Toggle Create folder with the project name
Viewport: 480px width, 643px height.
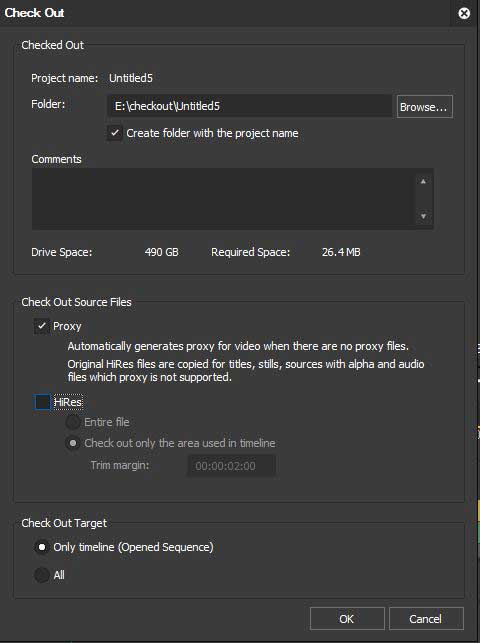[x=115, y=133]
